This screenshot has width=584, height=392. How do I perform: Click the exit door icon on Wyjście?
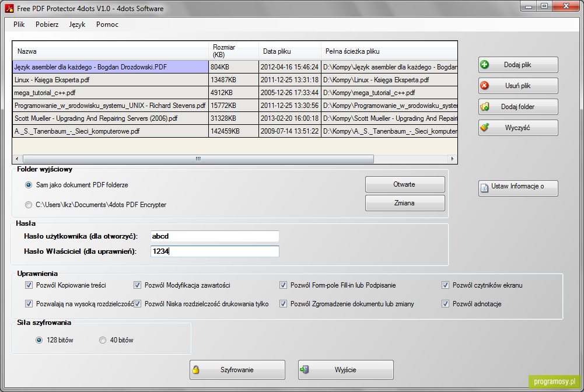305,370
